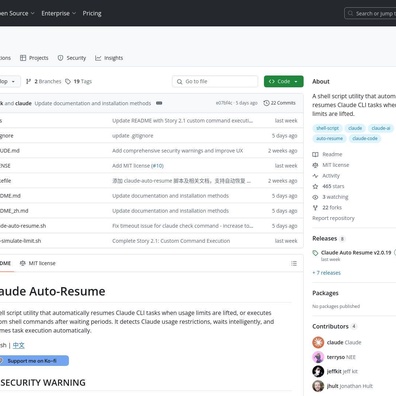Click the Projects table icon

(x=23, y=58)
